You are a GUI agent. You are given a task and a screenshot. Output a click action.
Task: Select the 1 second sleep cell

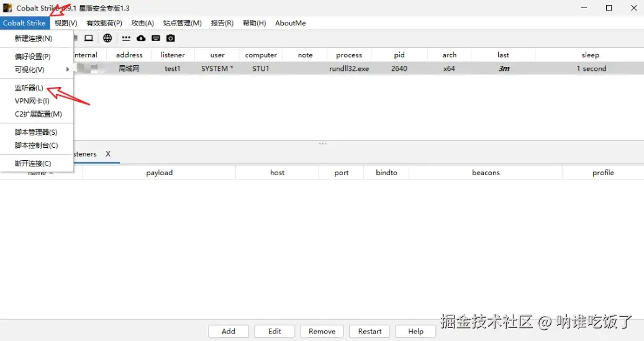pos(591,68)
